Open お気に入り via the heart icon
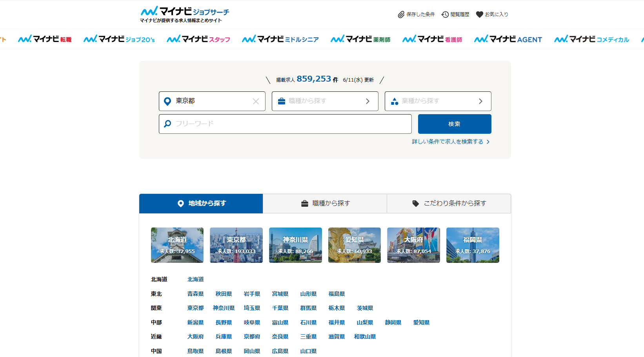This screenshot has width=644, height=357. click(480, 14)
